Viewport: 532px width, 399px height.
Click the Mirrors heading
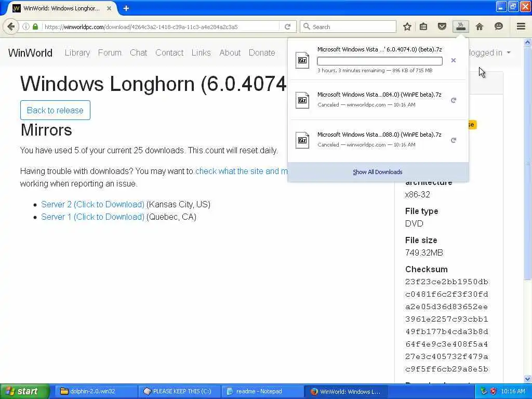tap(46, 130)
